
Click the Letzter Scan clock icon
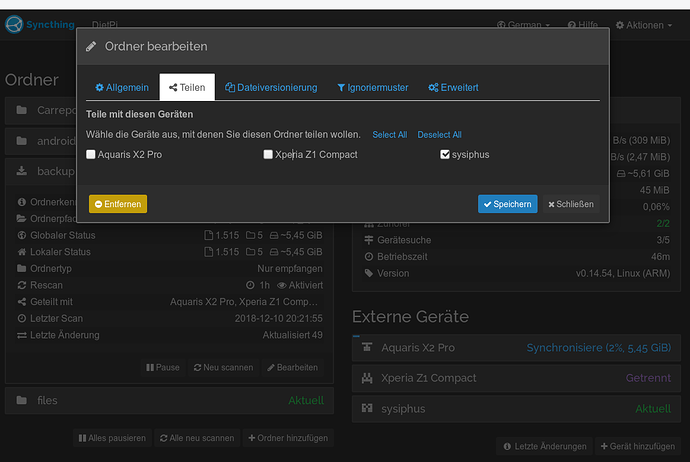(22, 318)
